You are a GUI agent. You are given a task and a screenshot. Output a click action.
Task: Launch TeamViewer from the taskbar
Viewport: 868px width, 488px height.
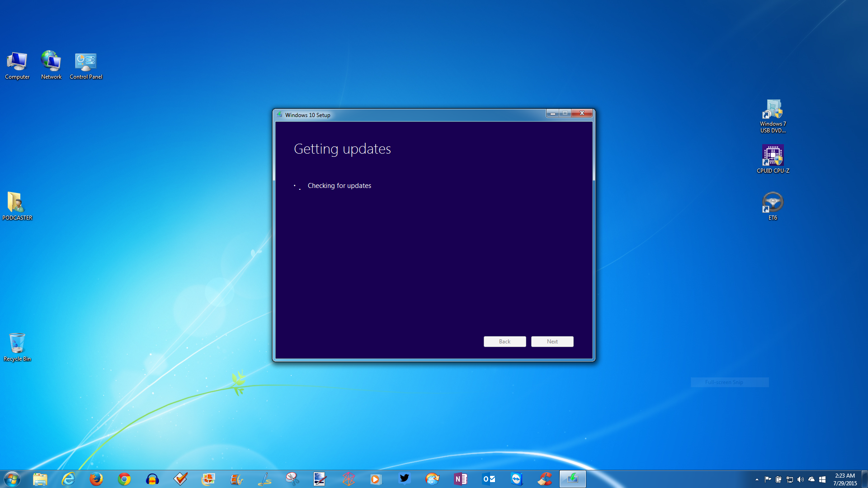517,479
